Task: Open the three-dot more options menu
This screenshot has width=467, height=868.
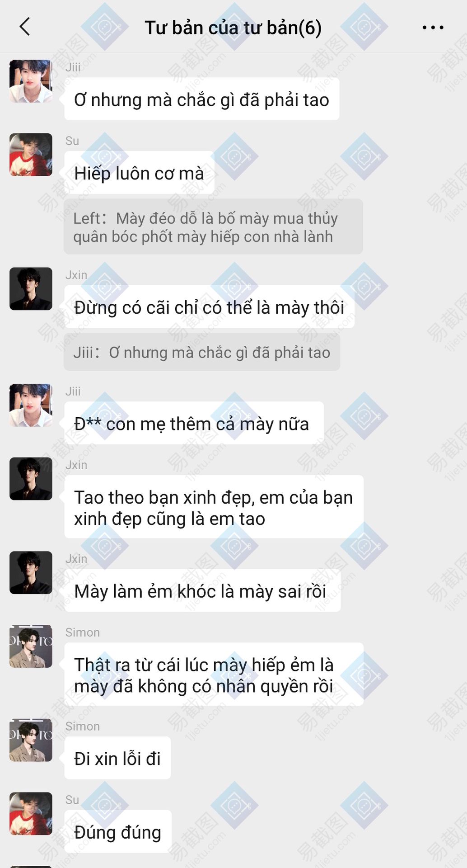Action: [x=433, y=28]
